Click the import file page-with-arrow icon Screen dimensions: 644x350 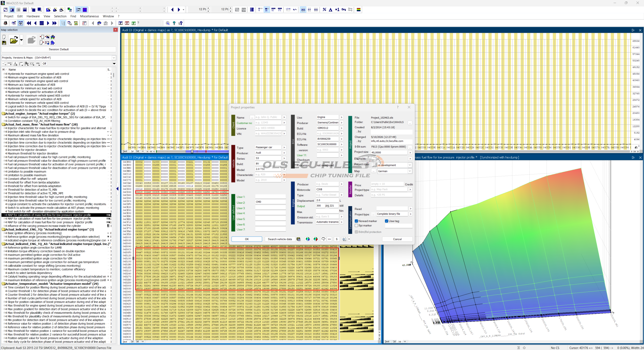click(x=42, y=37)
